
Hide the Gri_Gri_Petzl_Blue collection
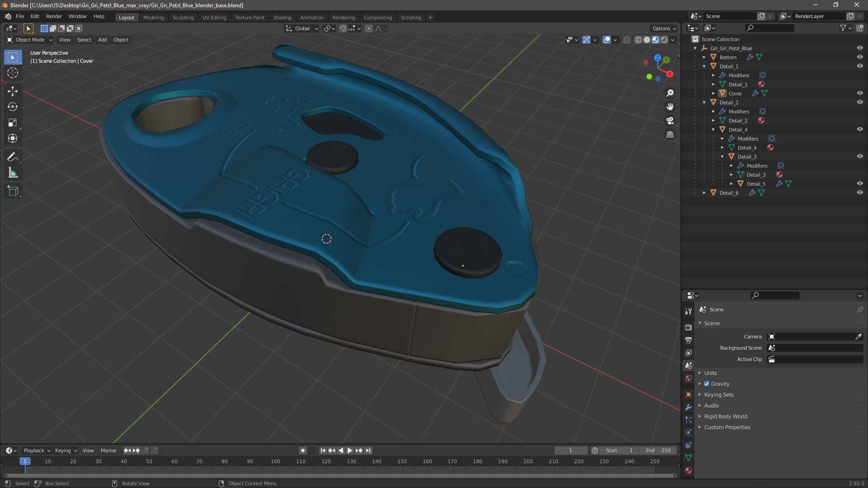click(860, 48)
